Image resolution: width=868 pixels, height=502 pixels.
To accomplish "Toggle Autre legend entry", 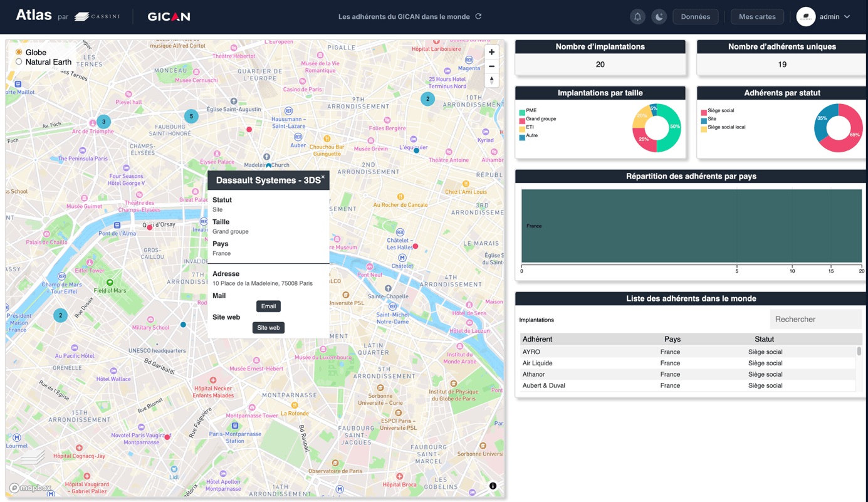I will point(528,136).
